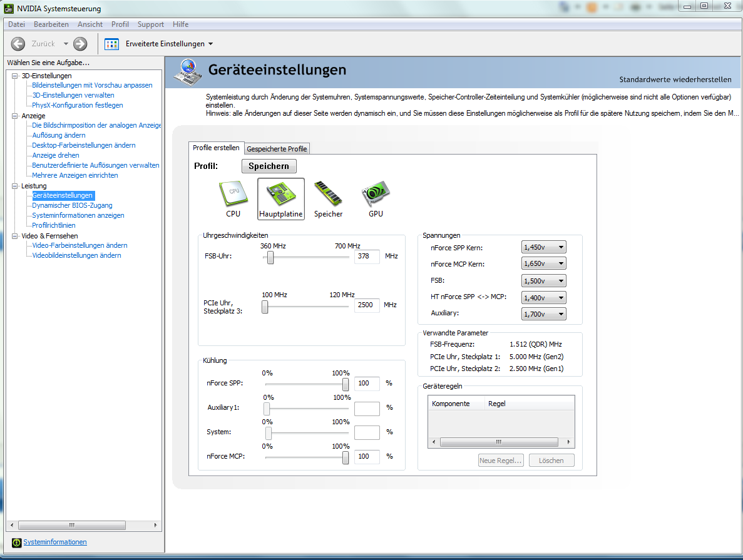Click the Geräteregeln horizontal scrollbar

pos(501,442)
